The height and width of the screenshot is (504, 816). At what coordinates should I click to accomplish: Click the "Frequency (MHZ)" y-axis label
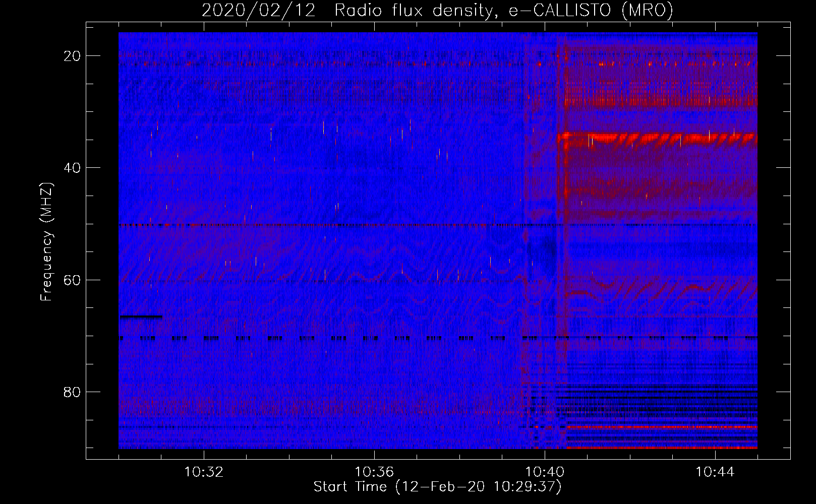pyautogui.click(x=46, y=242)
